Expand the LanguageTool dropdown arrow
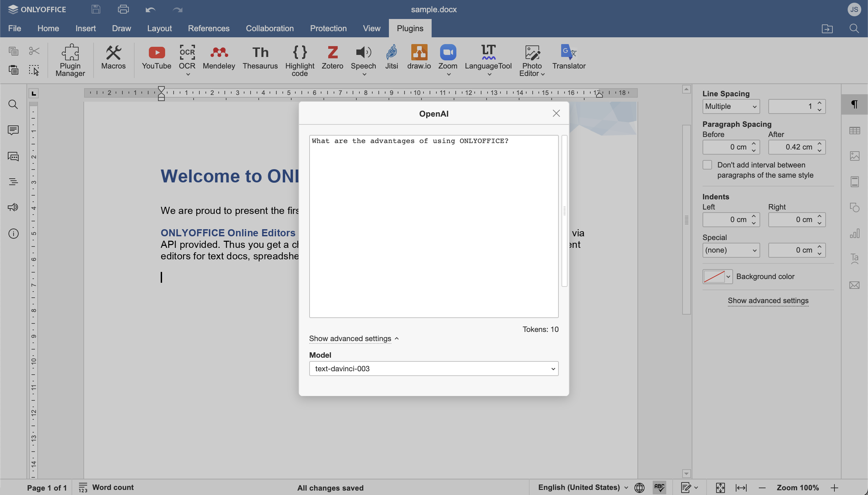Viewport: 868px width, 495px height. click(489, 75)
